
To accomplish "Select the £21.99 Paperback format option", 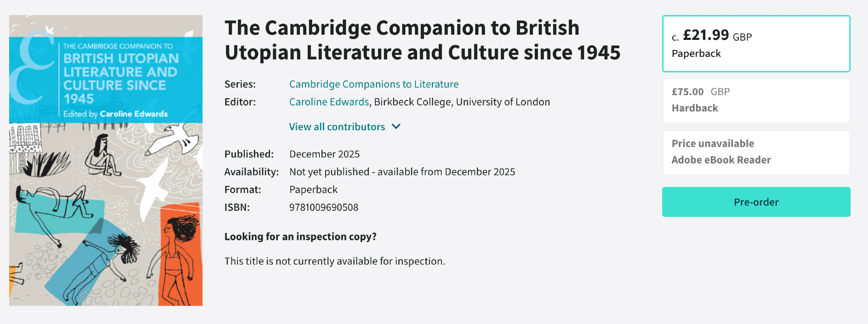I will pyautogui.click(x=756, y=44).
